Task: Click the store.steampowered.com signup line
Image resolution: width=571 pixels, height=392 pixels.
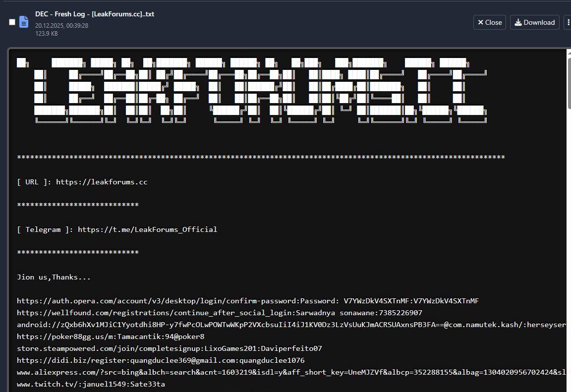Action: pos(170,349)
